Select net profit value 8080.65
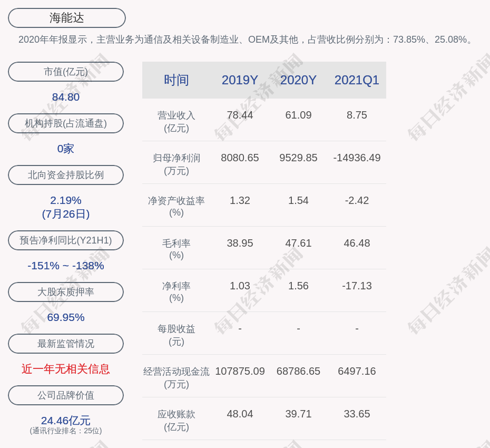 pyautogui.click(x=240, y=158)
